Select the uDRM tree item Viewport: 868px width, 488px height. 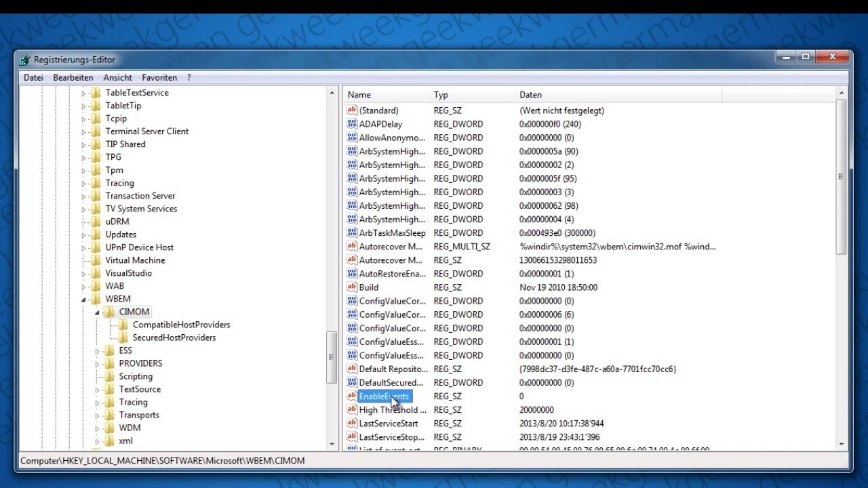(117, 222)
